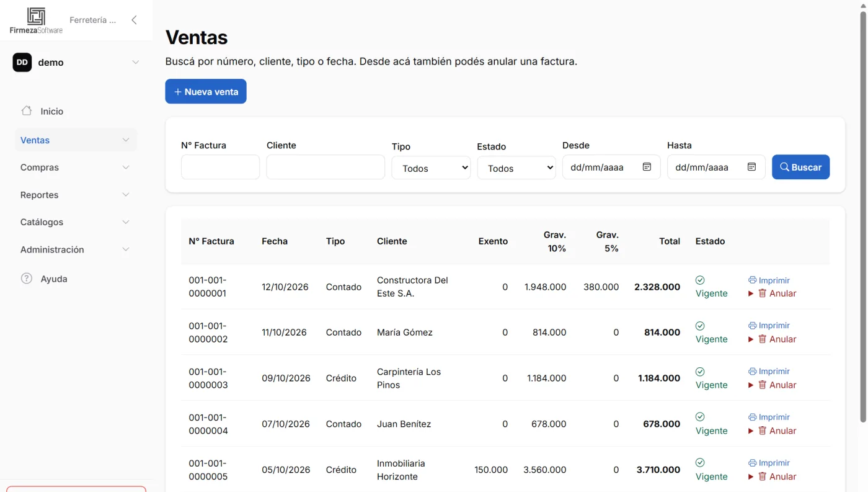The width and height of the screenshot is (868, 492).
Task: Print the Inmobiliaria Horizonte invoice
Action: (x=769, y=463)
